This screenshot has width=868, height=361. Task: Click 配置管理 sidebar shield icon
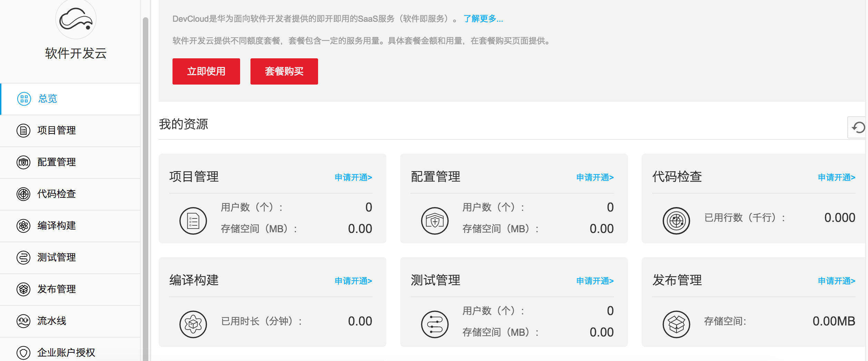pos(23,162)
